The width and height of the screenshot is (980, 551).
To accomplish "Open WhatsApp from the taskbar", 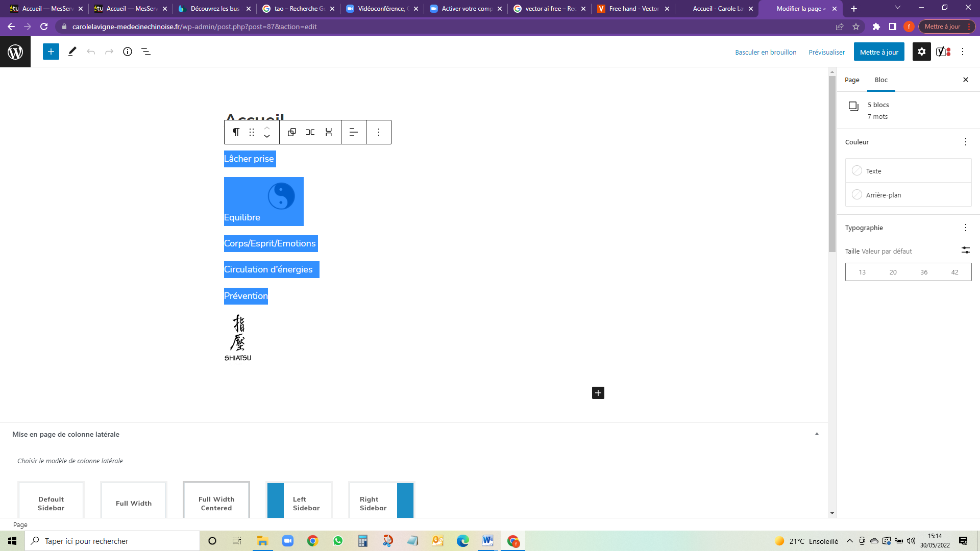I will [x=338, y=541].
